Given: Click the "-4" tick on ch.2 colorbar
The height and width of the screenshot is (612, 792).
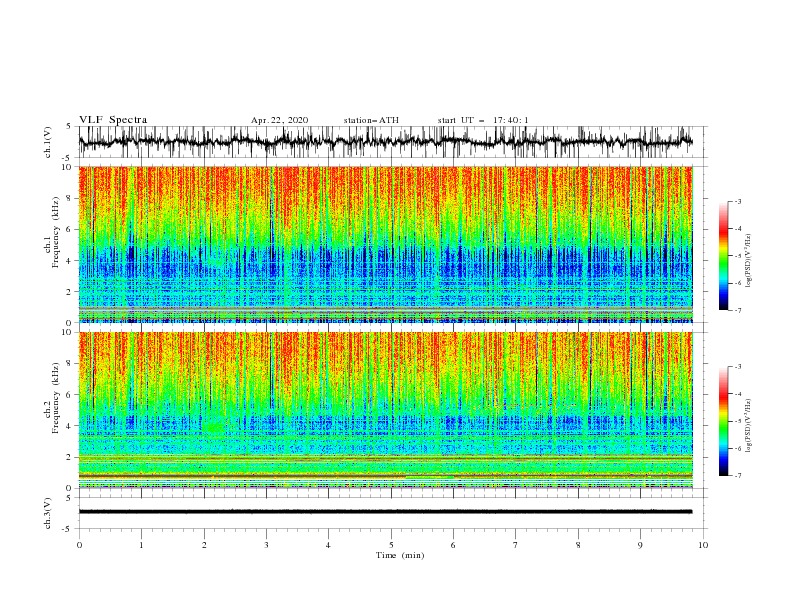Looking at the screenshot, I should 738,394.
